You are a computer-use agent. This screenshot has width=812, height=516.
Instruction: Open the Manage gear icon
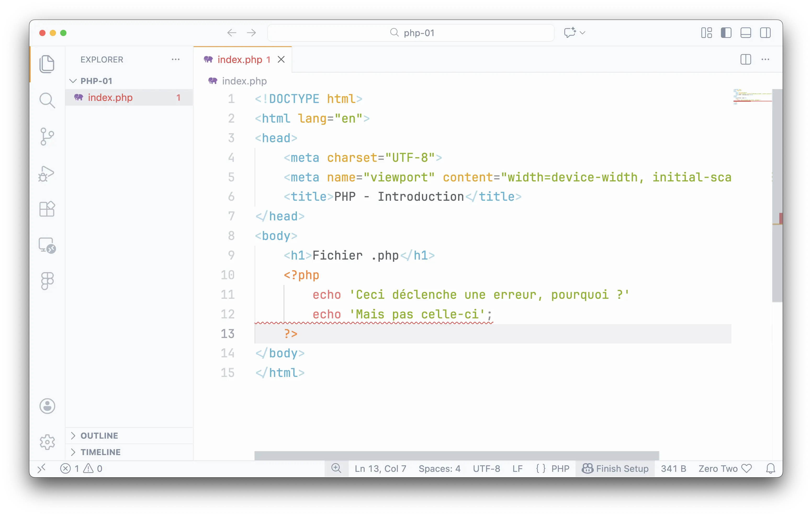47,442
